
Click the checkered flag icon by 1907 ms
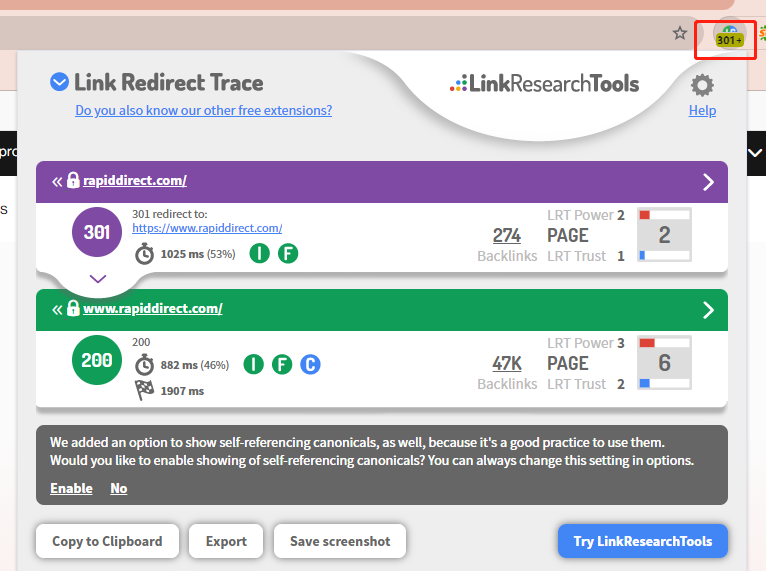[x=144, y=390]
